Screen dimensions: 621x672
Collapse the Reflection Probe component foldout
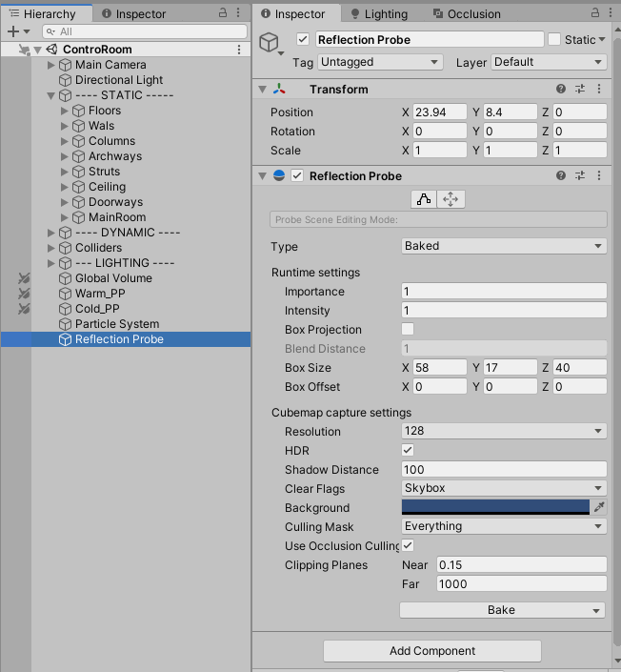pyautogui.click(x=263, y=175)
